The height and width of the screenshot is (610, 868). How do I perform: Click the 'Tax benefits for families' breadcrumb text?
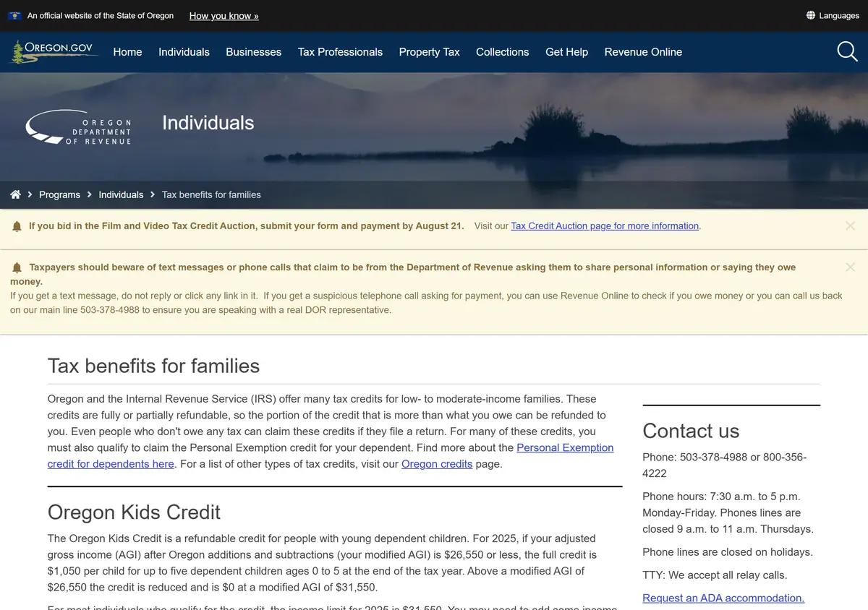[x=211, y=194]
